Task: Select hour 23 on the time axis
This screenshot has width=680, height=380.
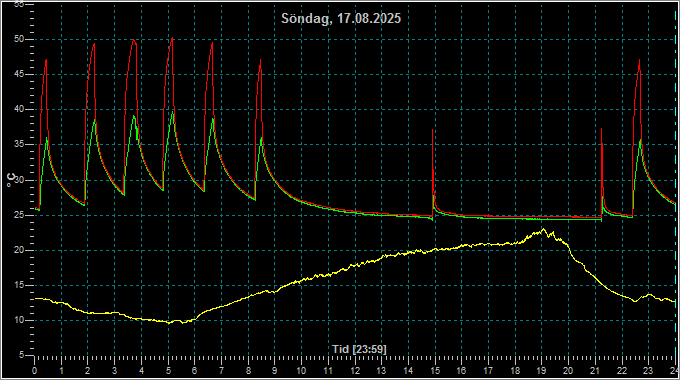Action: pyautogui.click(x=648, y=371)
